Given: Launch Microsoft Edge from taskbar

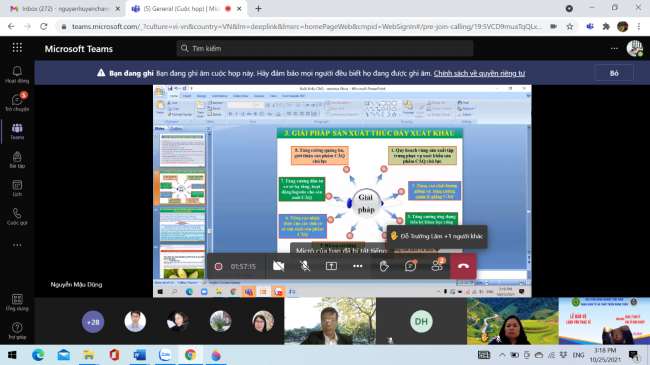Looking at the screenshot, I should point(38,355).
